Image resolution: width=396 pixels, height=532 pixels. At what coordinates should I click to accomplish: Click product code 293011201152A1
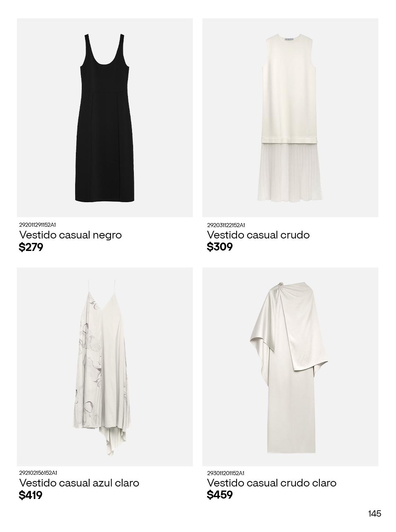tap(225, 473)
